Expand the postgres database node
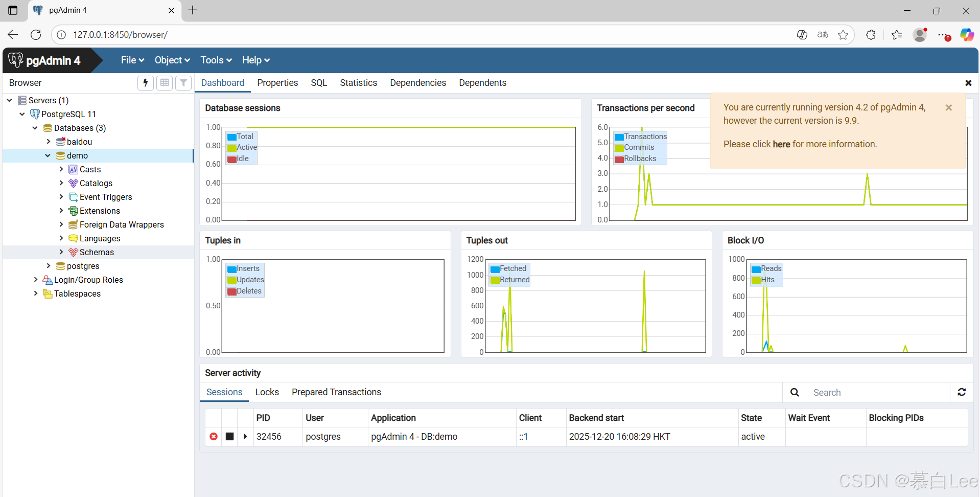The height and width of the screenshot is (497, 980). [x=48, y=266]
